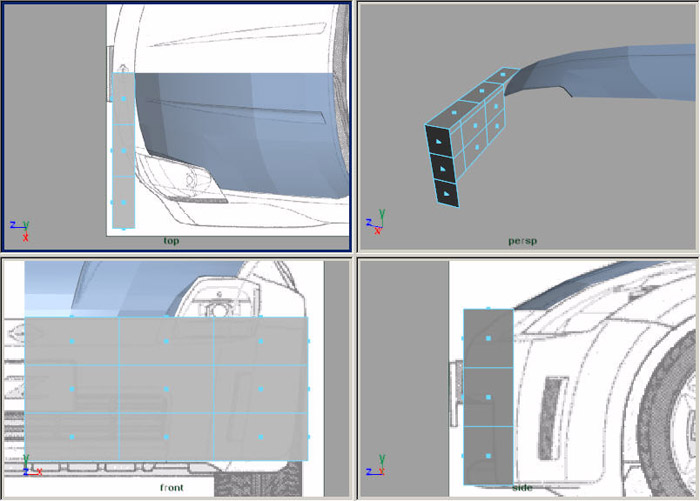The height and width of the screenshot is (501, 700).
Task: Click the axis indicator in the top viewport
Action: pyautogui.click(x=20, y=230)
